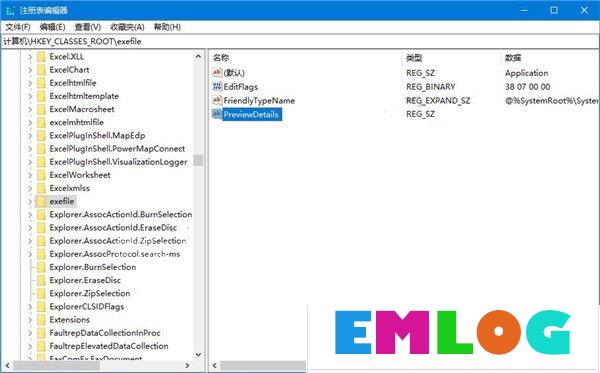
Task: Click tree pane vertical scrollbar thumb
Action: pyautogui.click(x=198, y=160)
